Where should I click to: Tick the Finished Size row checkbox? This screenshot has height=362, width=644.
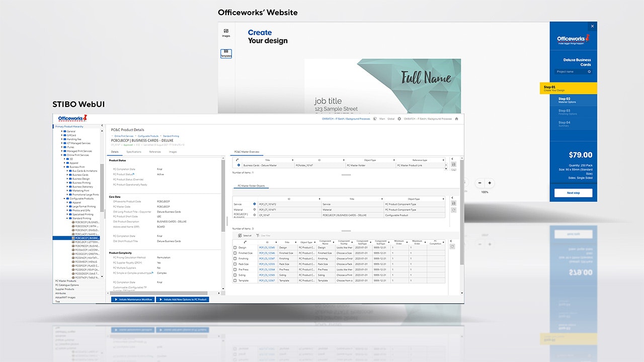point(235,253)
